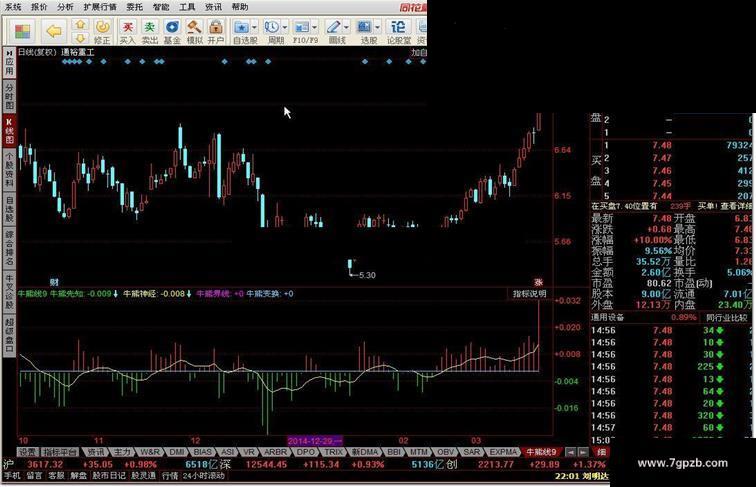Click the yellow up arrow icon

tap(80, 25)
